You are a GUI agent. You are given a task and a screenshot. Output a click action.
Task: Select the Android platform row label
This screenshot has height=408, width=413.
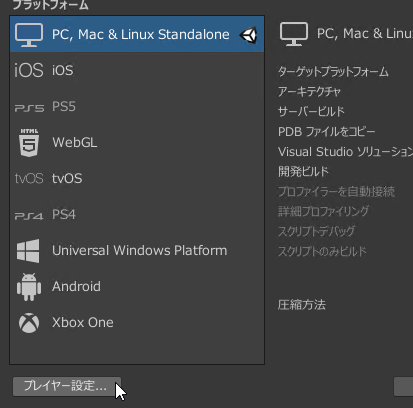76,286
